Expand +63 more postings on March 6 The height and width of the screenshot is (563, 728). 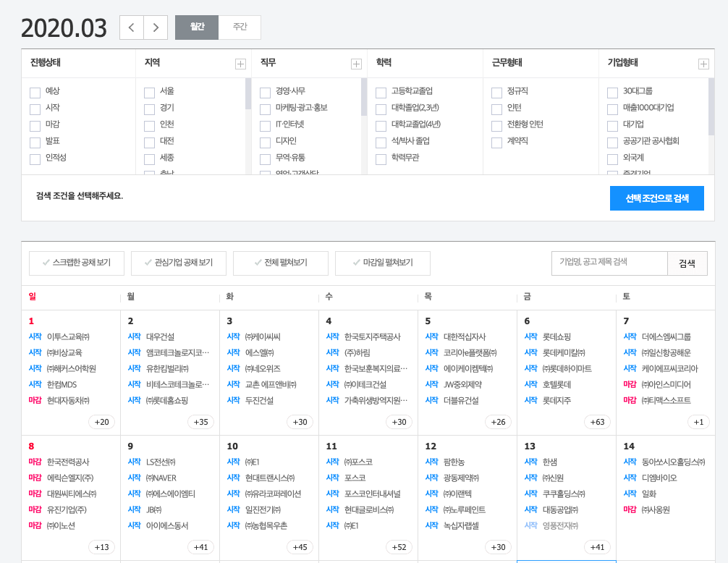(x=597, y=422)
